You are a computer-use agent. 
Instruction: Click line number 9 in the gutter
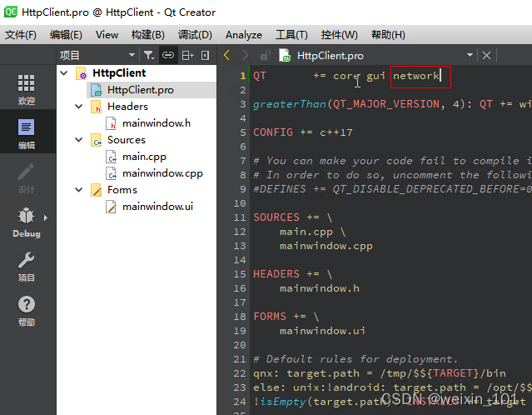click(x=242, y=189)
